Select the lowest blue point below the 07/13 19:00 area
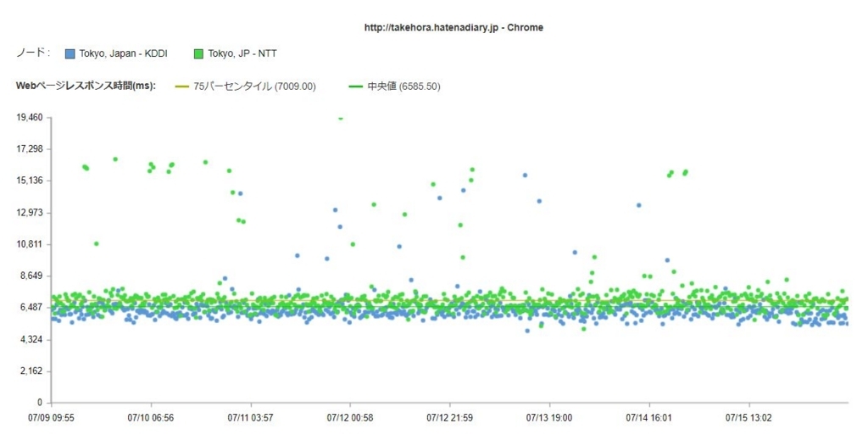 [527, 331]
